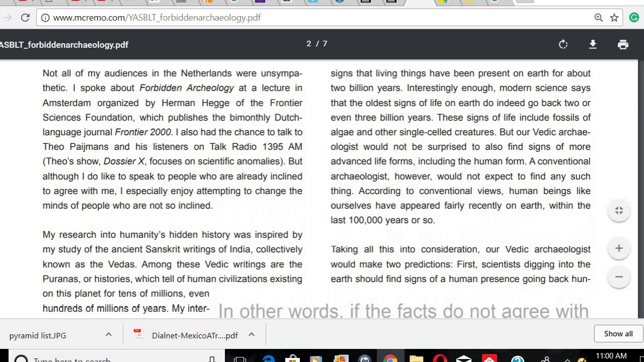Expand options arrow for Dialnet PDF download
644x362 pixels.
(x=252, y=334)
